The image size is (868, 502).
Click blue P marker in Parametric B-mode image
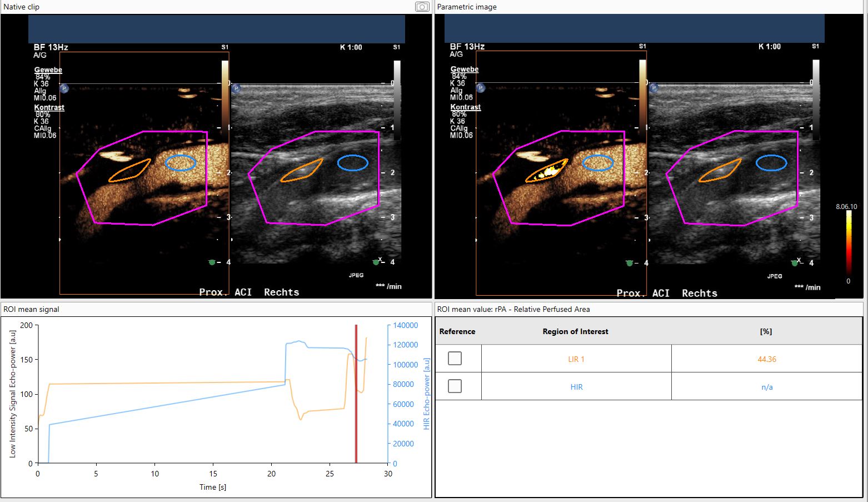tap(654, 88)
